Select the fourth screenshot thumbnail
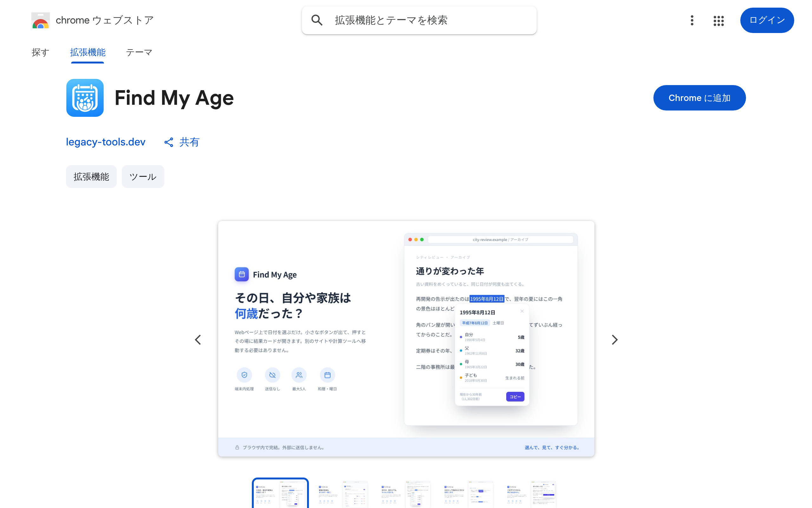 pos(469,493)
